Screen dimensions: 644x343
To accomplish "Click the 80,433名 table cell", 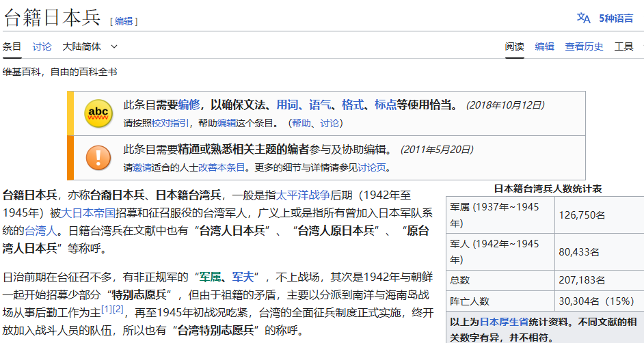I will click(600, 252).
